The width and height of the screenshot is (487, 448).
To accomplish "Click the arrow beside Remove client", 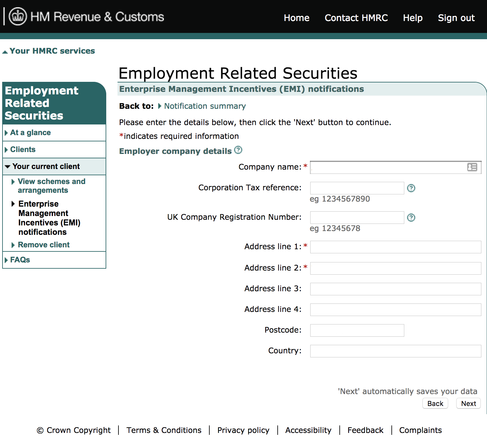I will (13, 245).
